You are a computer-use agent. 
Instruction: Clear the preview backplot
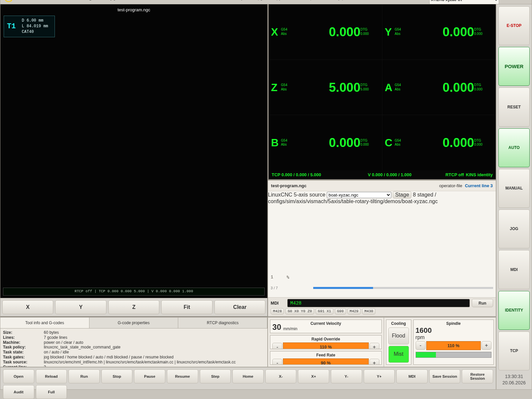240,307
